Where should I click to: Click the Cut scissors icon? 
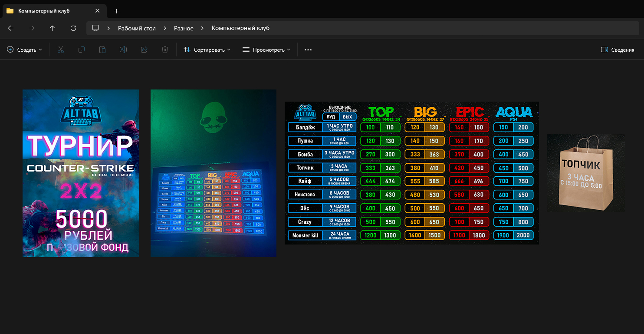(61, 50)
